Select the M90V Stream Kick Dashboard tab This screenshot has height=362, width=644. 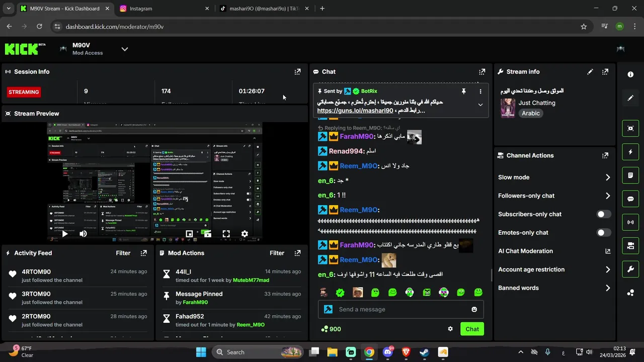[65, 9]
